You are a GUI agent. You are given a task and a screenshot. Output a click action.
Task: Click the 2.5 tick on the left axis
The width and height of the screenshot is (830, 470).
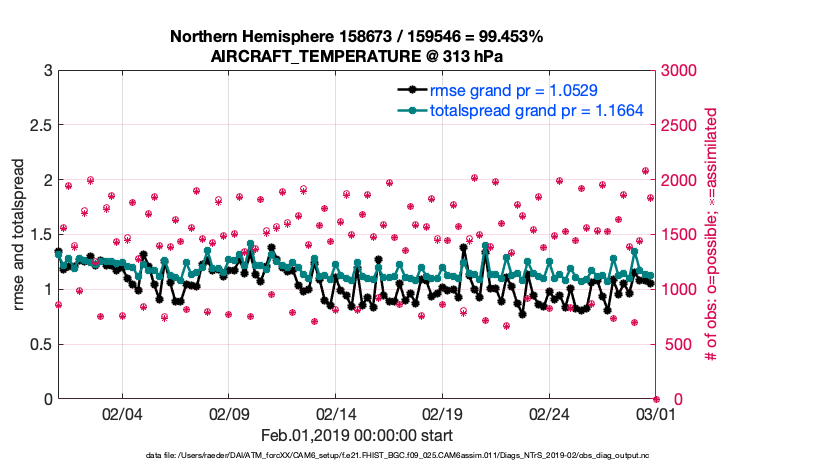pos(38,126)
